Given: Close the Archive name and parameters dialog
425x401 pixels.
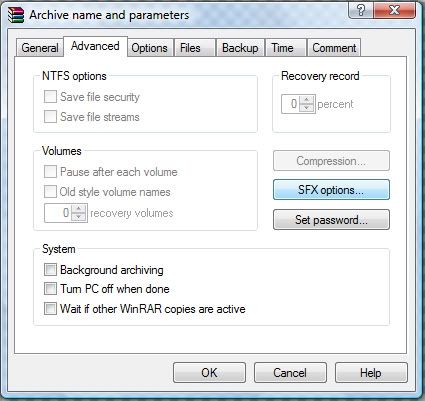Looking at the screenshot, I should click(x=394, y=10).
